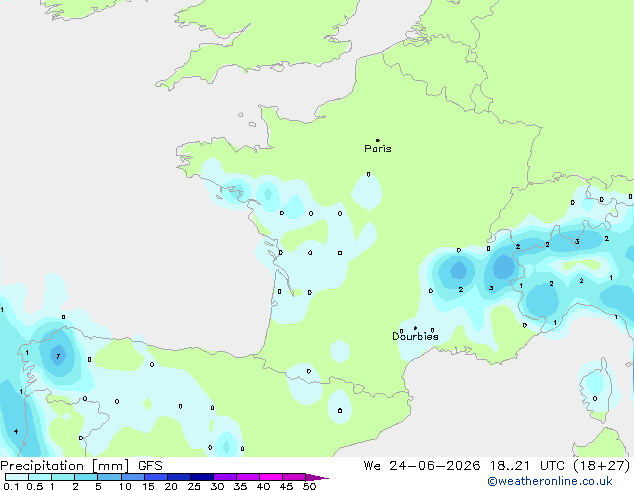Click the legend label '25'
This screenshot has width=634, height=490.
[x=194, y=486]
